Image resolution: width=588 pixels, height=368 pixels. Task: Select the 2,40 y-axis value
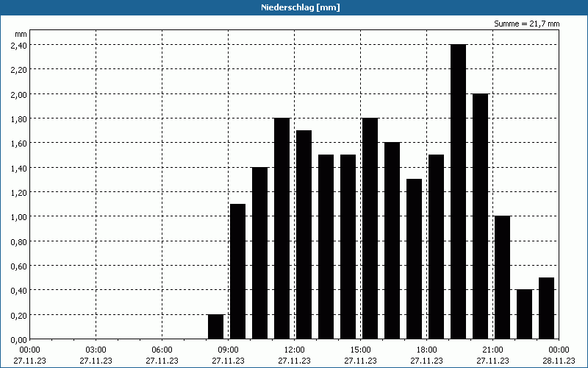(18, 45)
